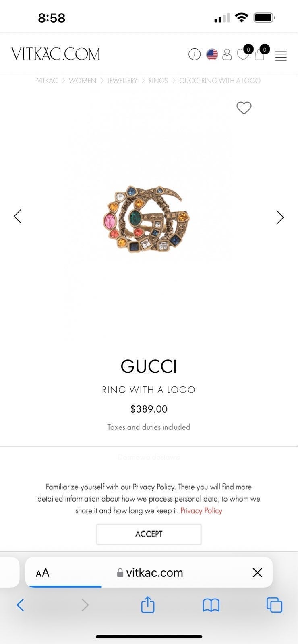Open the red Privacy Policy link
The height and width of the screenshot is (644, 298).
201,510
